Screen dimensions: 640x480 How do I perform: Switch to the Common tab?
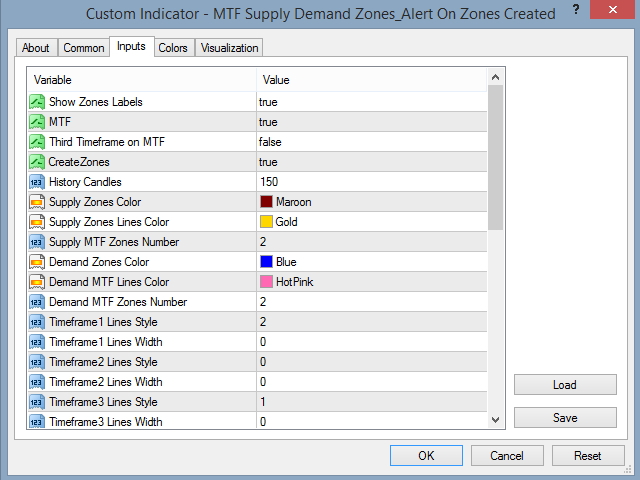click(x=84, y=48)
